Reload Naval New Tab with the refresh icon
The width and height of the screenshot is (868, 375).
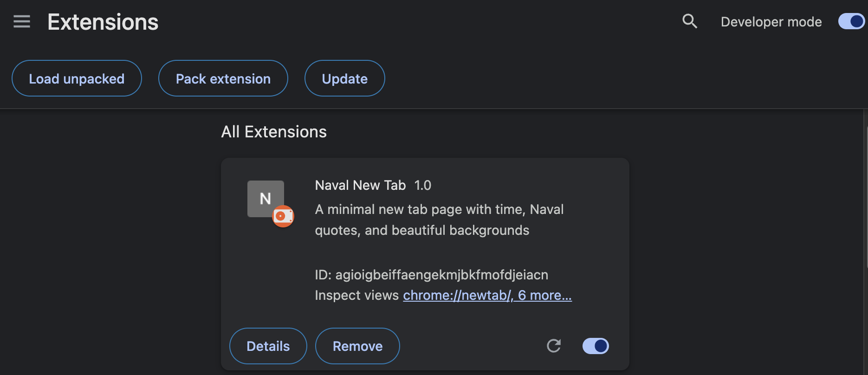553,346
